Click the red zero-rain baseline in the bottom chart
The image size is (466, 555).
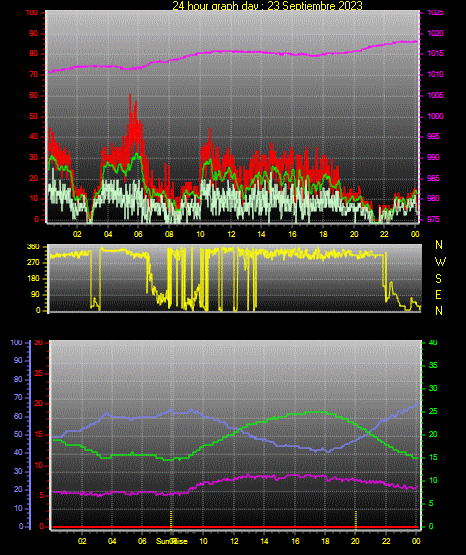[x=235, y=527]
